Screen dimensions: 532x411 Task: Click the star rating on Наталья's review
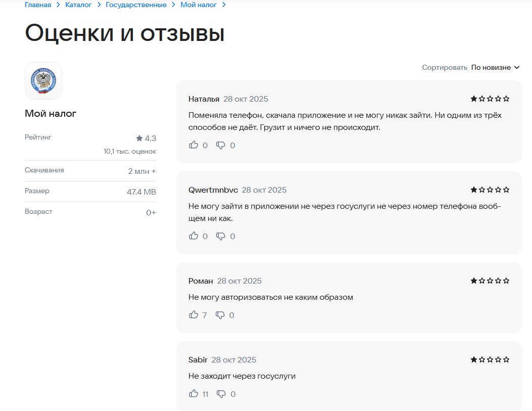[490, 99]
